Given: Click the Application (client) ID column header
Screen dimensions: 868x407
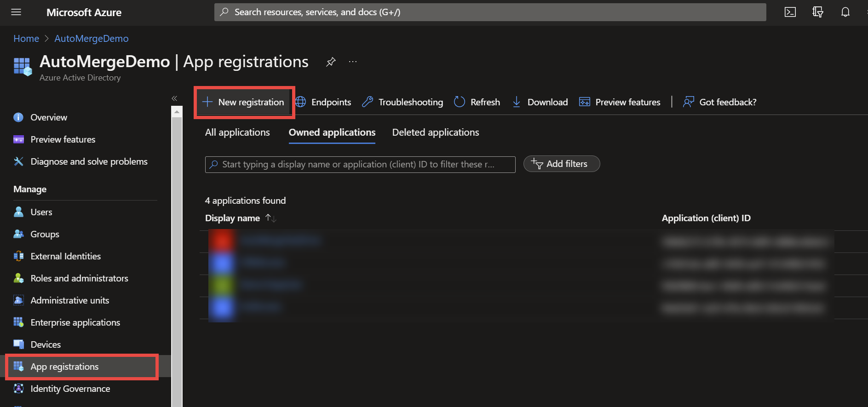Looking at the screenshot, I should pos(706,218).
